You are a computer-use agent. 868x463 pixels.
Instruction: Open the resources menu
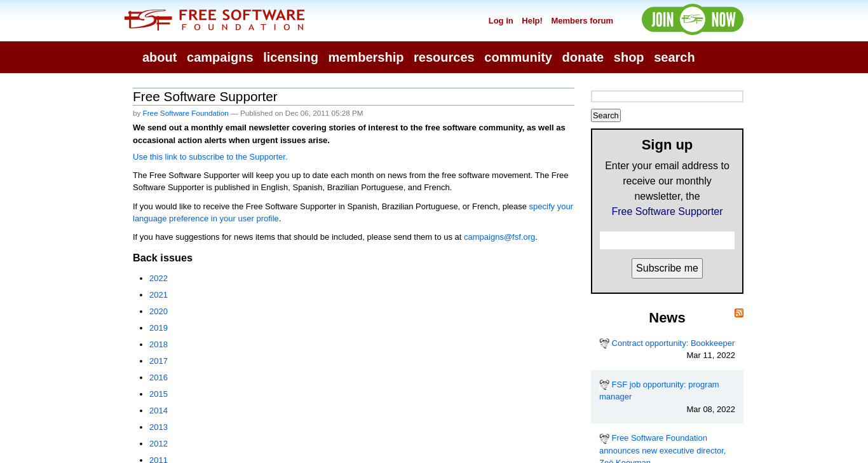(x=444, y=57)
